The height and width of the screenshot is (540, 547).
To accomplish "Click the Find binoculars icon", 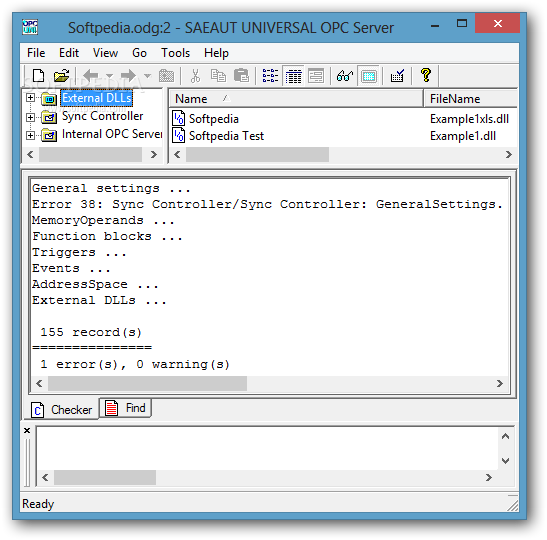I will pos(345,75).
